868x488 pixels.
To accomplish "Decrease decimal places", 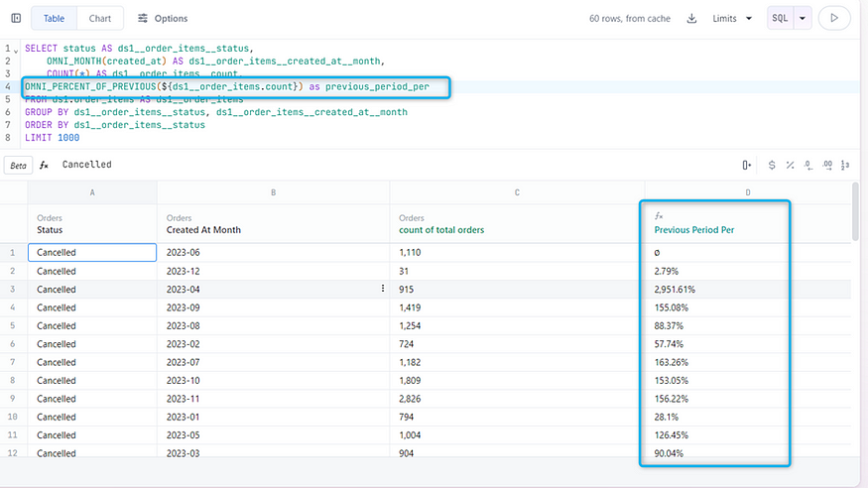I will [x=808, y=165].
